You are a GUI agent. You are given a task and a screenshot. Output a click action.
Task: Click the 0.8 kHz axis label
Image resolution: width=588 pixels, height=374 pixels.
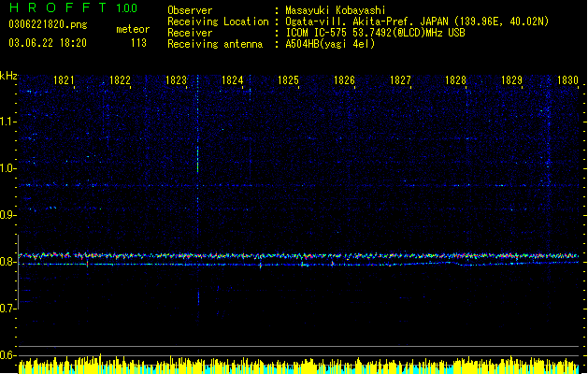8,262
